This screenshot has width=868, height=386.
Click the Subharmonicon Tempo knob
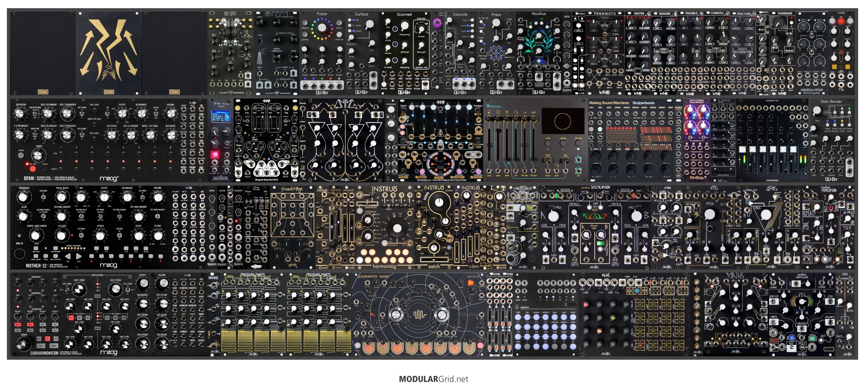click(x=24, y=345)
